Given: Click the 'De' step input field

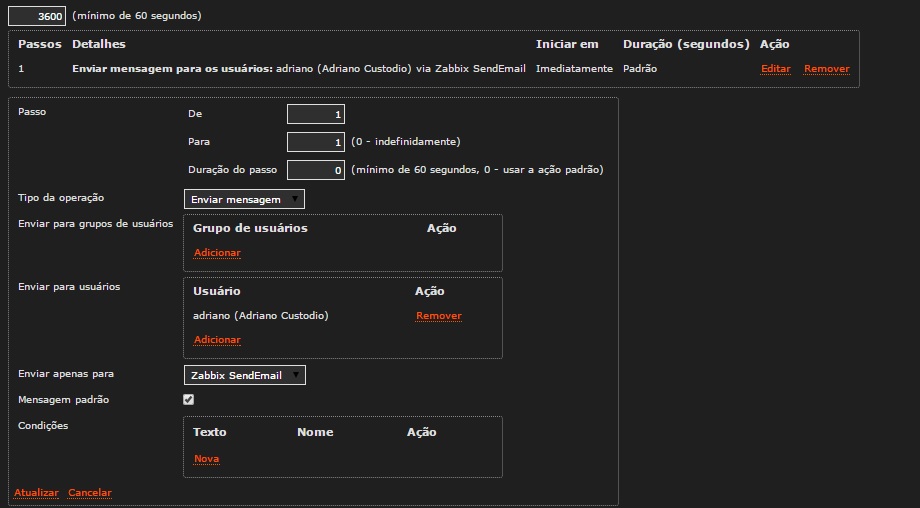Looking at the screenshot, I should pyautogui.click(x=316, y=115).
